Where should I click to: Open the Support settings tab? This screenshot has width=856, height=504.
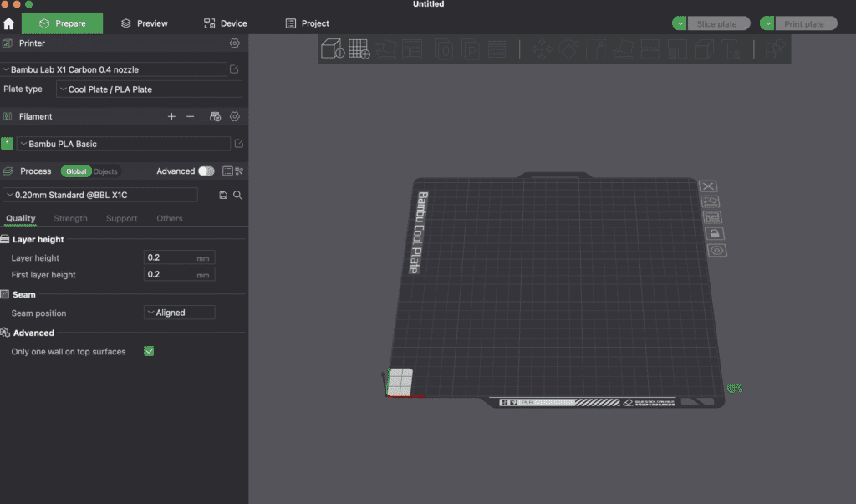point(122,218)
